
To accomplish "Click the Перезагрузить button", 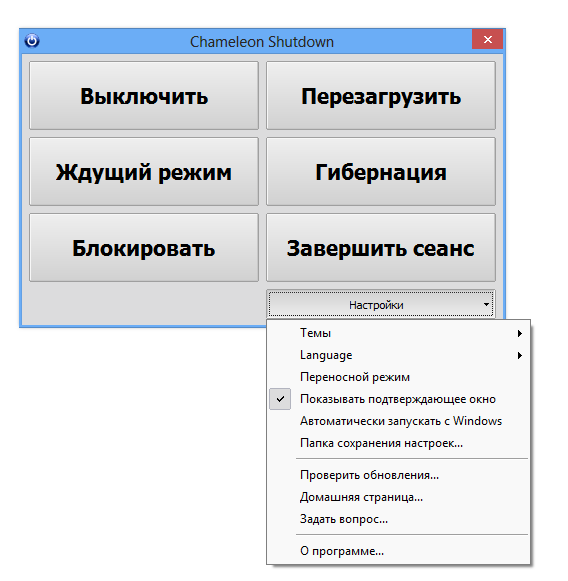I will 381,96.
